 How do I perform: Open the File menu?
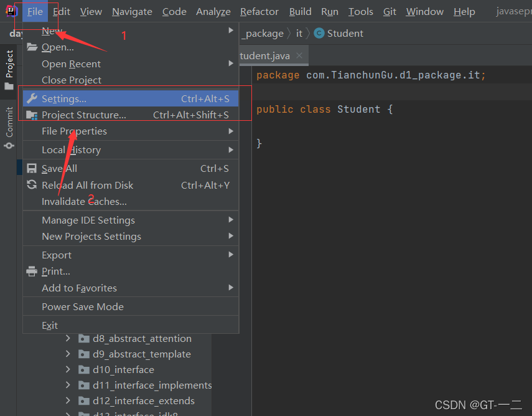pyautogui.click(x=35, y=12)
